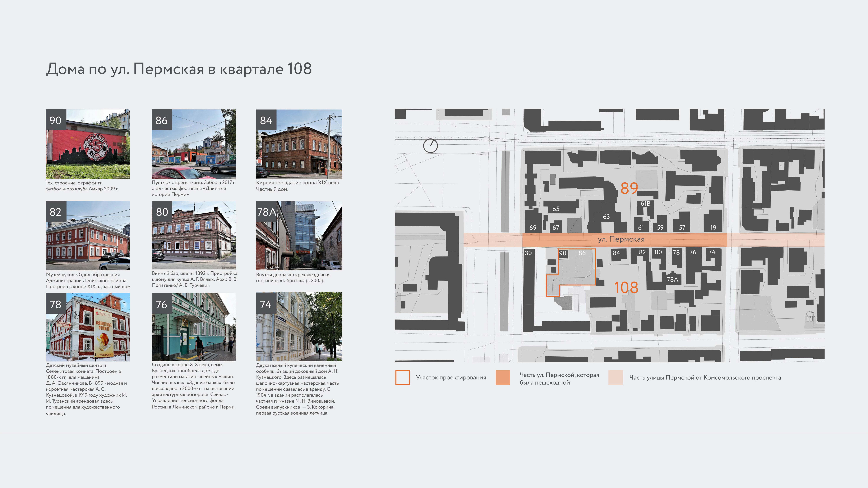Open the photo of red house 82

coord(88,236)
